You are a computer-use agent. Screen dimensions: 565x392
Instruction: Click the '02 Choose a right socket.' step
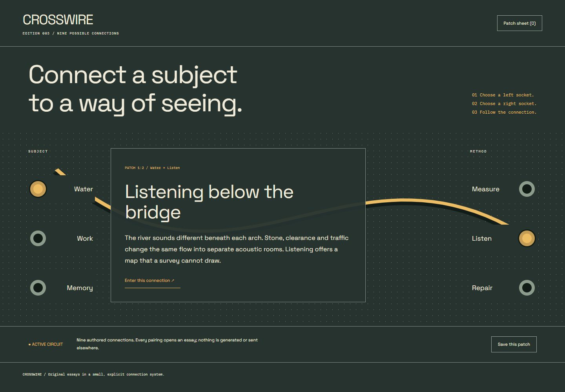(x=504, y=103)
